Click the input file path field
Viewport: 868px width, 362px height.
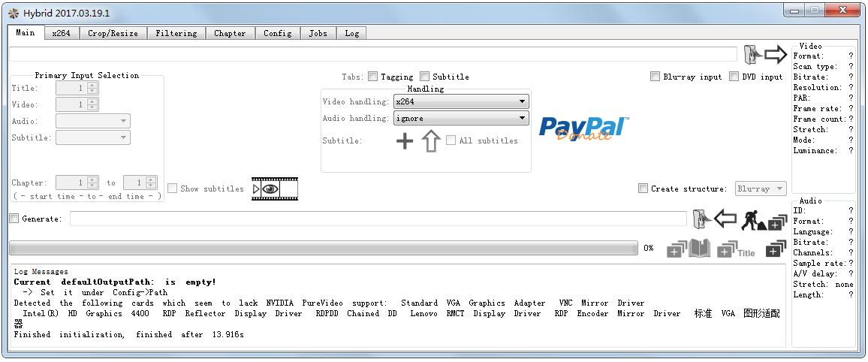(372, 55)
